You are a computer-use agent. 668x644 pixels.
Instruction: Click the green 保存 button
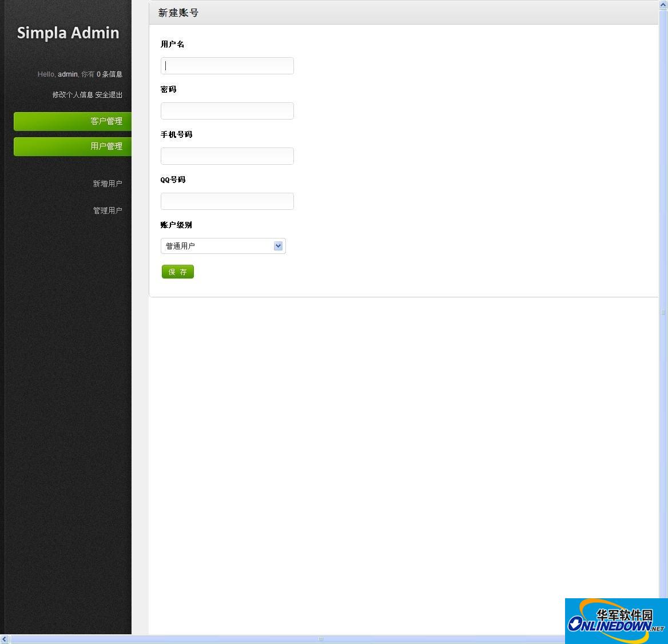pyautogui.click(x=178, y=272)
